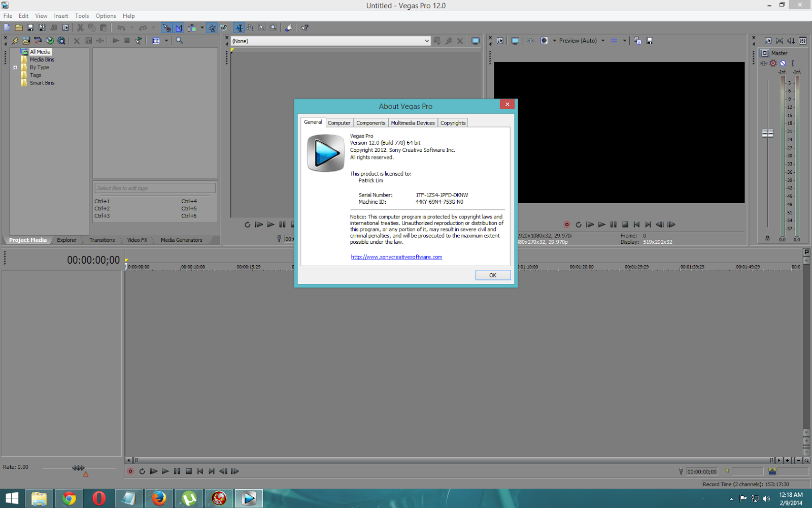Toggle preview on external monitor

tap(515, 41)
